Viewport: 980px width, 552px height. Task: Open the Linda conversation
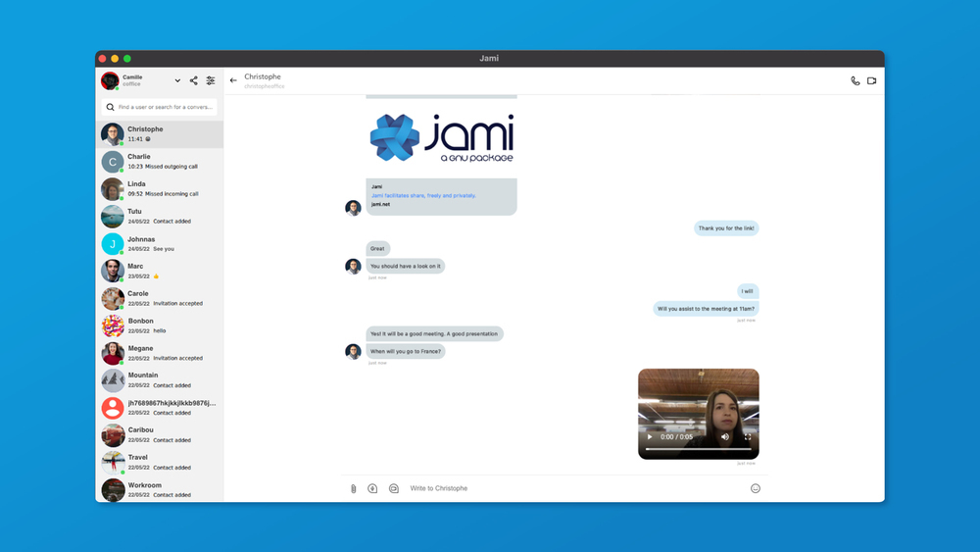click(x=160, y=189)
